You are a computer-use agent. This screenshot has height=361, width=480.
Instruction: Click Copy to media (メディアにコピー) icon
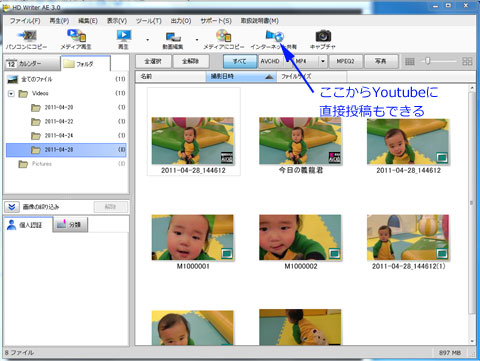tap(224, 40)
